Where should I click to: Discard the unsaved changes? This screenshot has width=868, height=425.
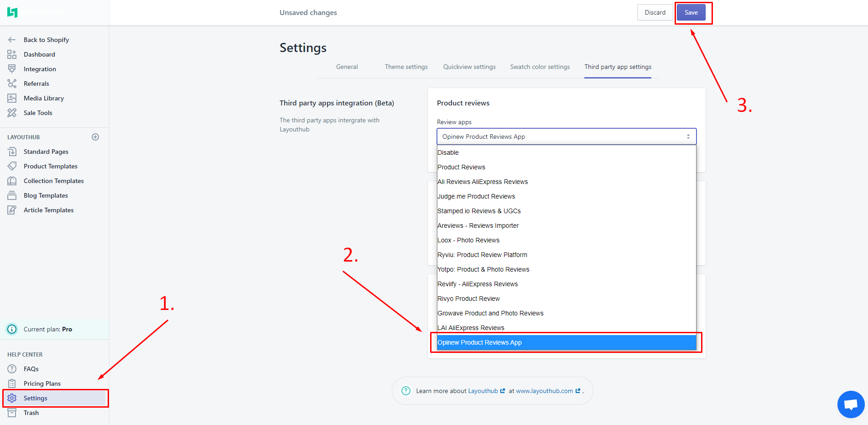(655, 12)
